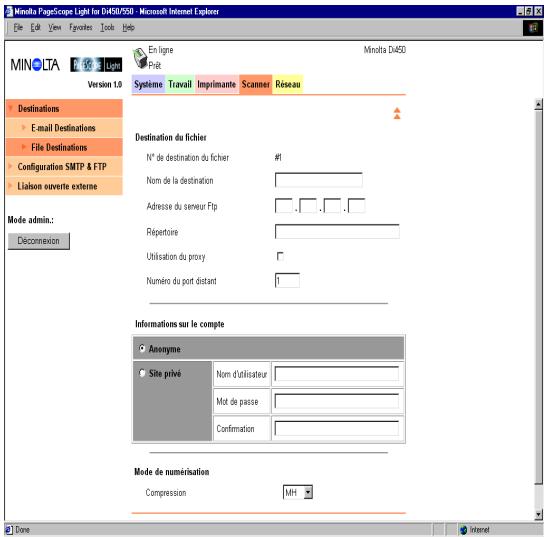Open the Edit menu
This screenshot has height=537, width=545.
[x=35, y=27]
